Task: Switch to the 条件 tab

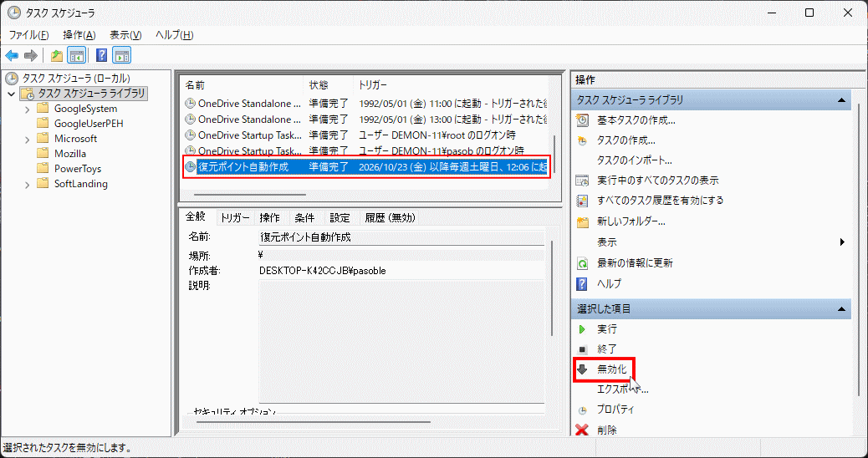Action: click(x=304, y=218)
